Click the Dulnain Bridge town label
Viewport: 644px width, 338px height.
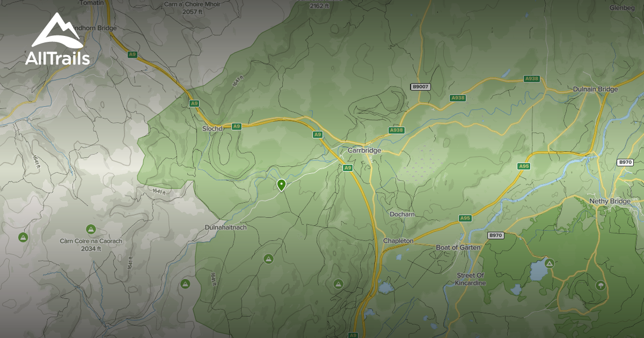tap(595, 89)
